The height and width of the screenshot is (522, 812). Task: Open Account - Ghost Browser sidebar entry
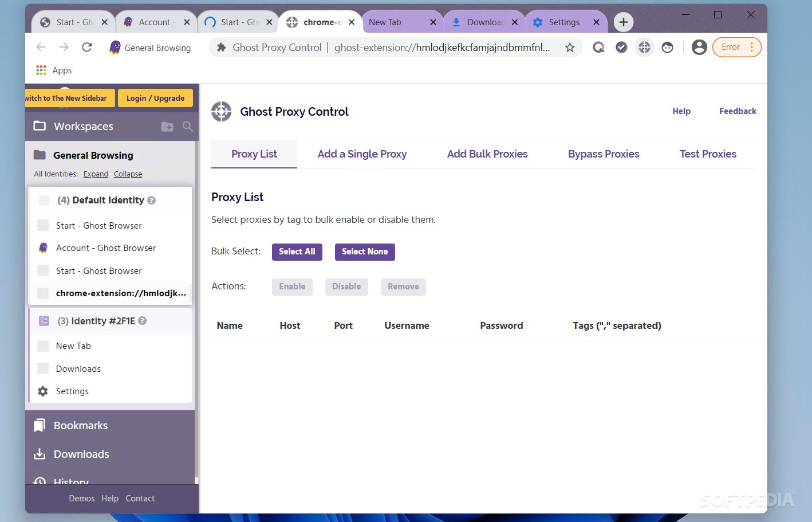click(111, 248)
